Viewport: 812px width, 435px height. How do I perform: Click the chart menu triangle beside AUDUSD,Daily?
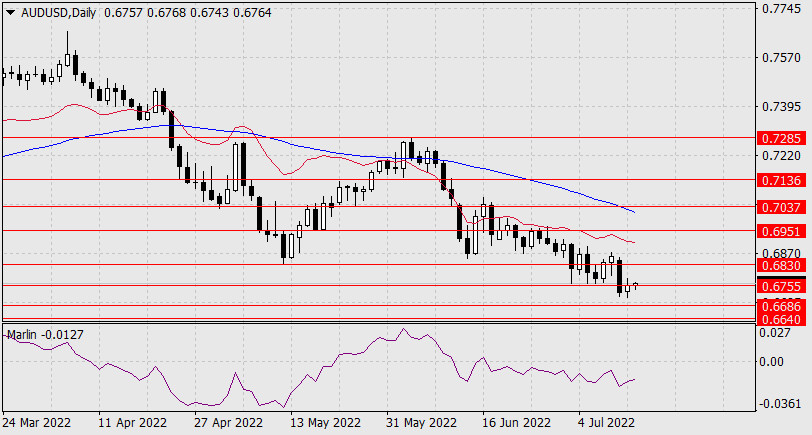[10, 13]
